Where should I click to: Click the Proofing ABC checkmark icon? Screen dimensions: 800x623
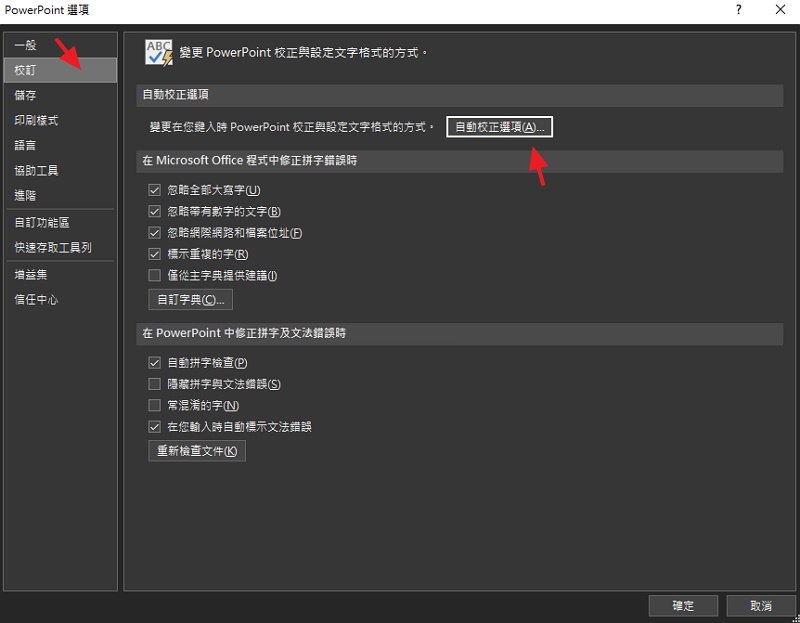(x=159, y=53)
